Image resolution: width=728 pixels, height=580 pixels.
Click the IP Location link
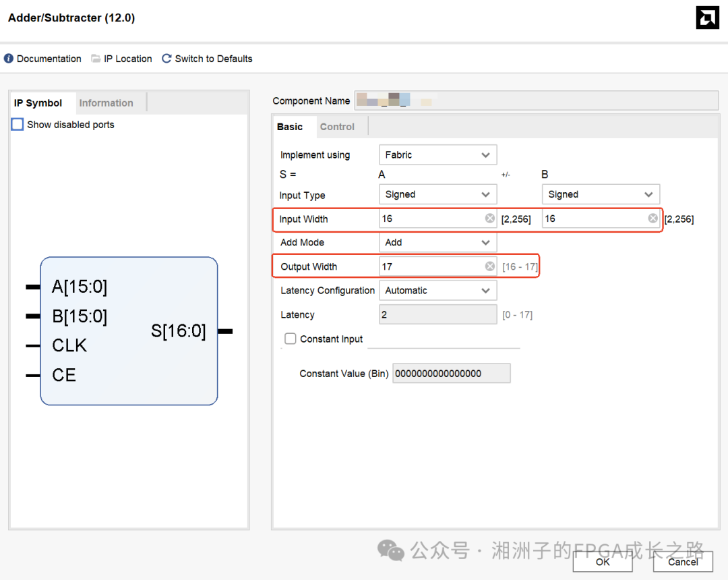coord(127,59)
